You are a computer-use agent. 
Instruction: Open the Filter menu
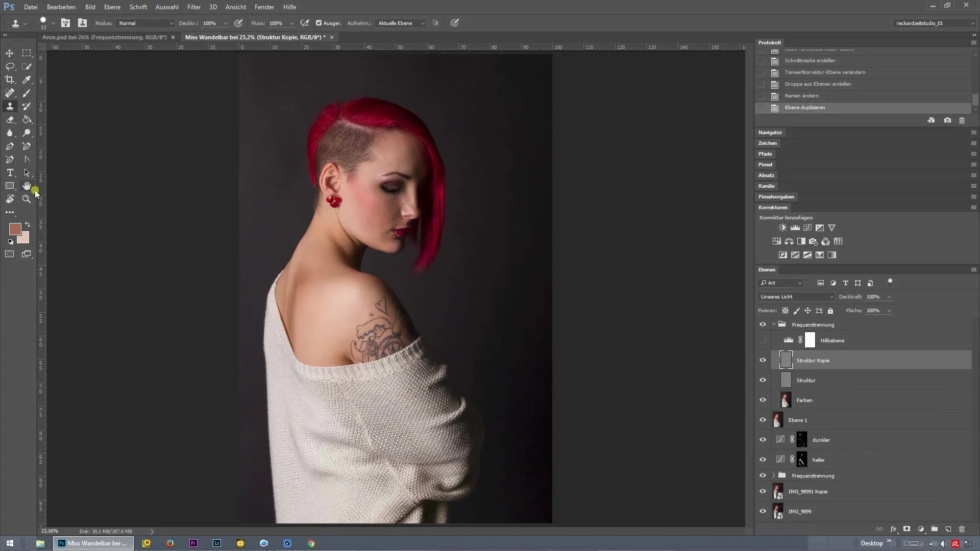pyautogui.click(x=193, y=7)
